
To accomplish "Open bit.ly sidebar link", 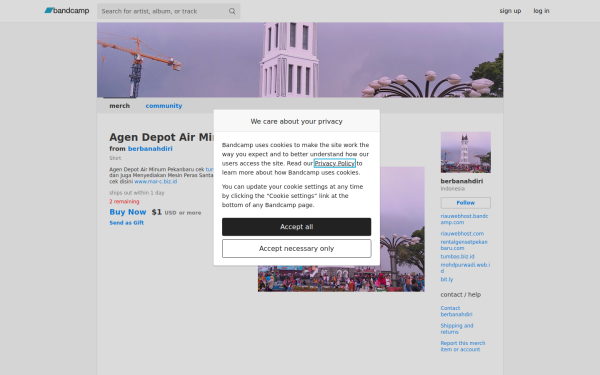I will (x=447, y=279).
